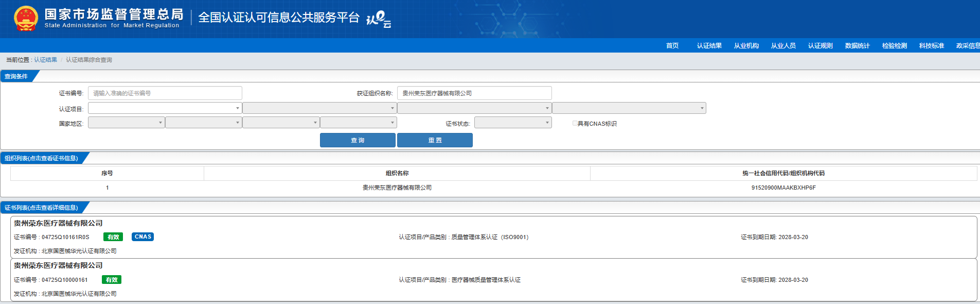Open the fourth 国家地区 dropdown

click(359, 123)
